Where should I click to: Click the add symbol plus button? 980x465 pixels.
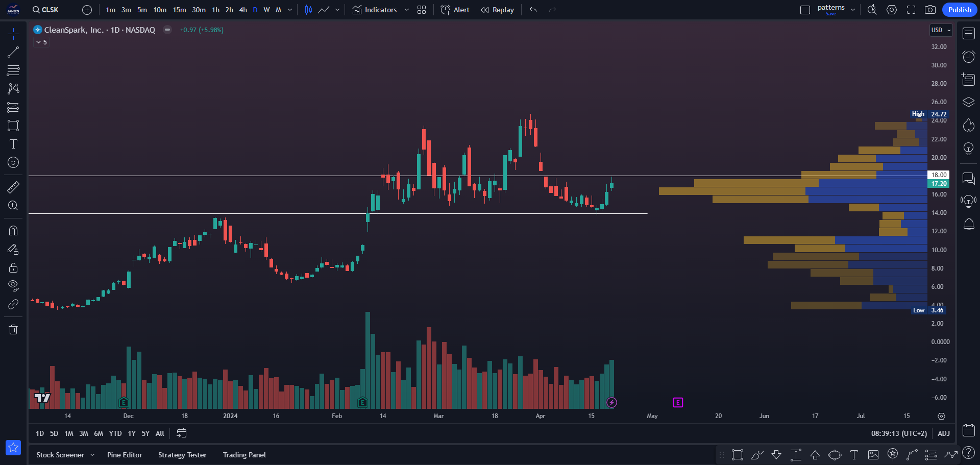[x=87, y=10]
